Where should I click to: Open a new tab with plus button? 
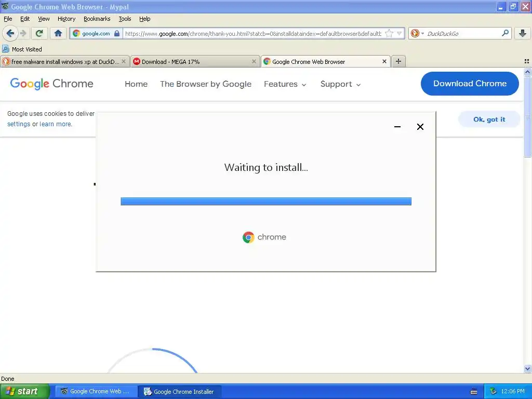(398, 61)
